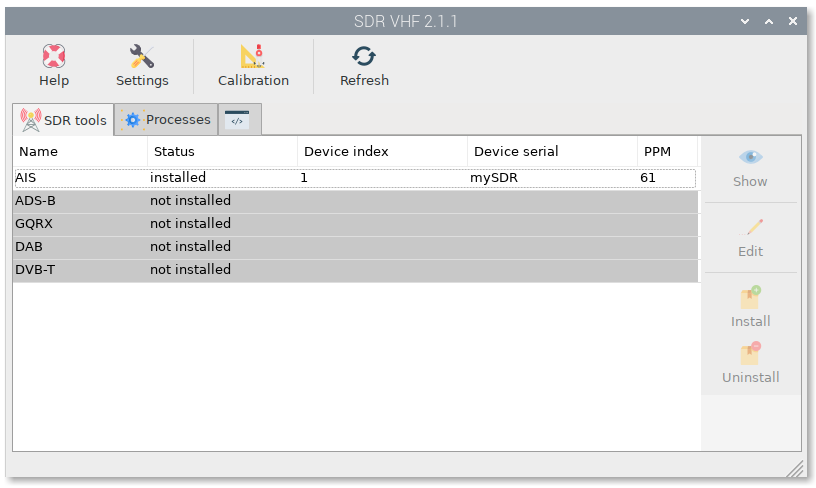Click the Show eye button

tap(750, 169)
